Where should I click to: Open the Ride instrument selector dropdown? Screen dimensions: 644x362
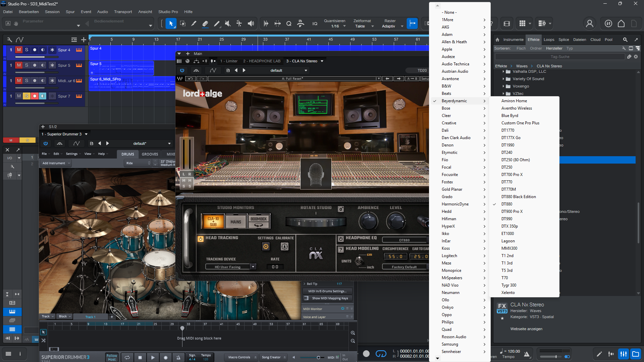point(138,163)
